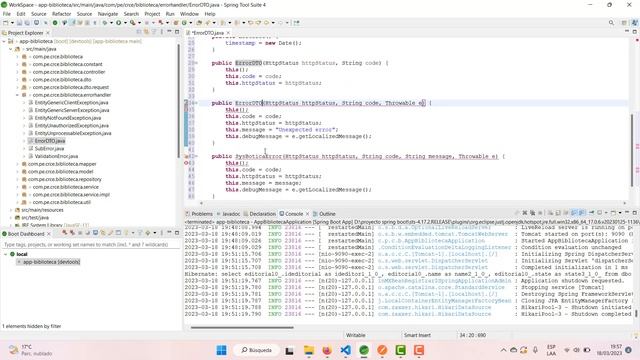
Task: Click the editor vertical scrollbar thumb
Action: click(632, 149)
